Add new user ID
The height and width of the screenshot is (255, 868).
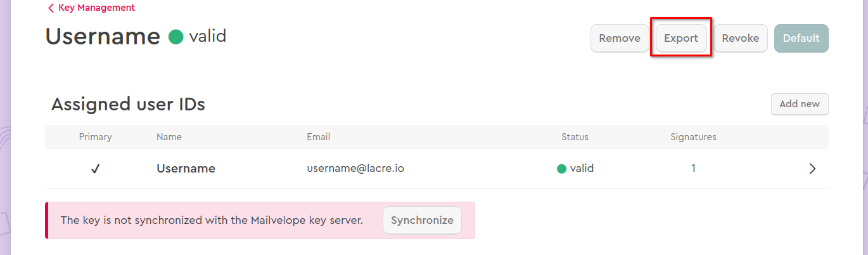800,104
